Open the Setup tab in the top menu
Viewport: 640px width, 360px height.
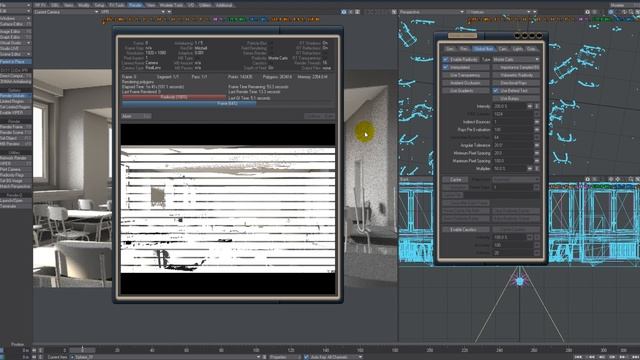point(99,5)
